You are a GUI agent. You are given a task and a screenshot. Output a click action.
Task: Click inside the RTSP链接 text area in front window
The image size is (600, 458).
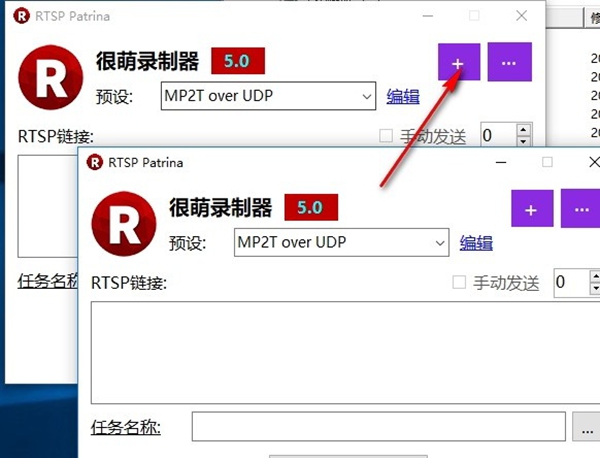346,352
